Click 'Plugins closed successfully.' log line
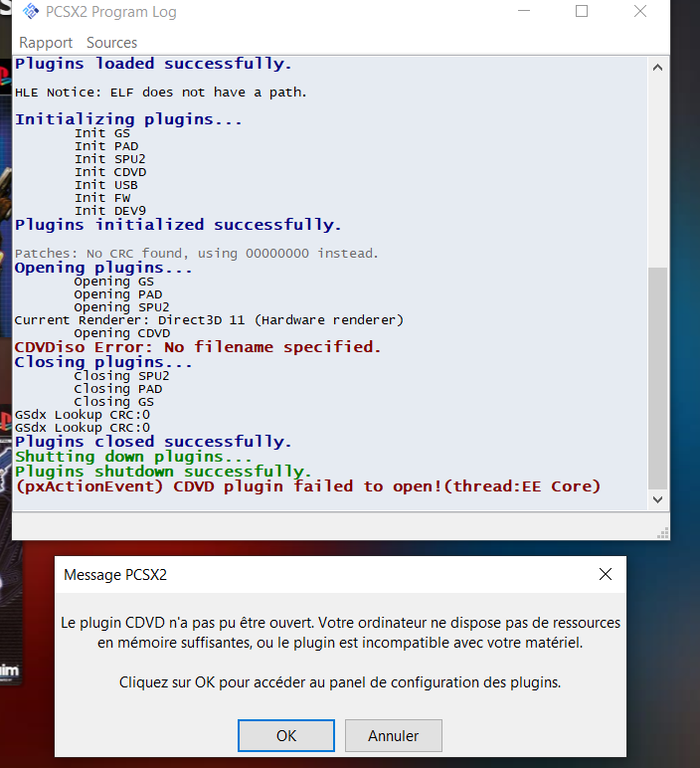 [x=153, y=442]
